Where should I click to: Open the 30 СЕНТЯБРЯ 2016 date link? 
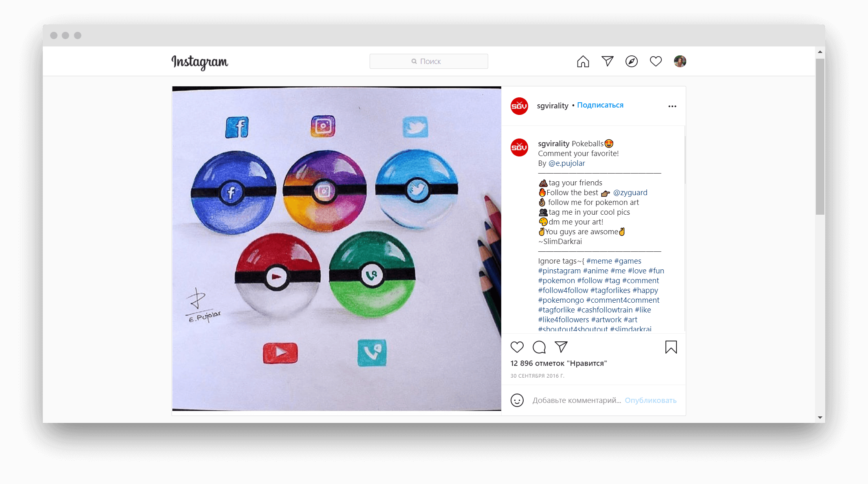click(x=537, y=376)
